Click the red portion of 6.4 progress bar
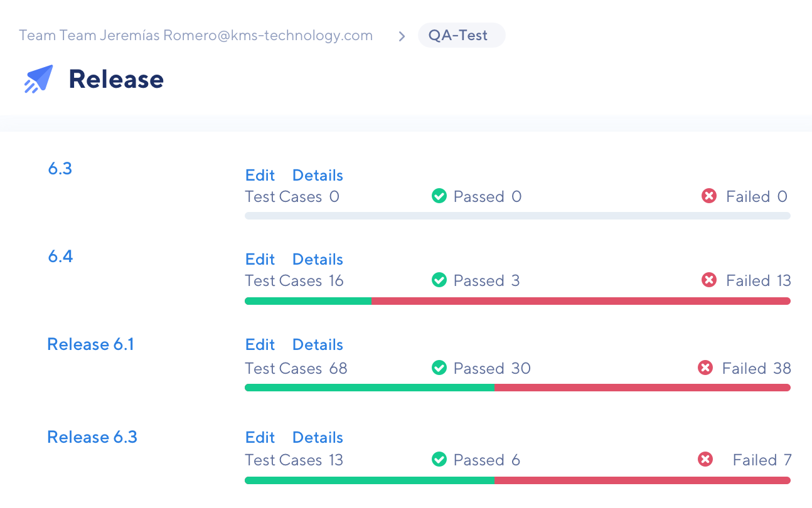 coord(581,301)
